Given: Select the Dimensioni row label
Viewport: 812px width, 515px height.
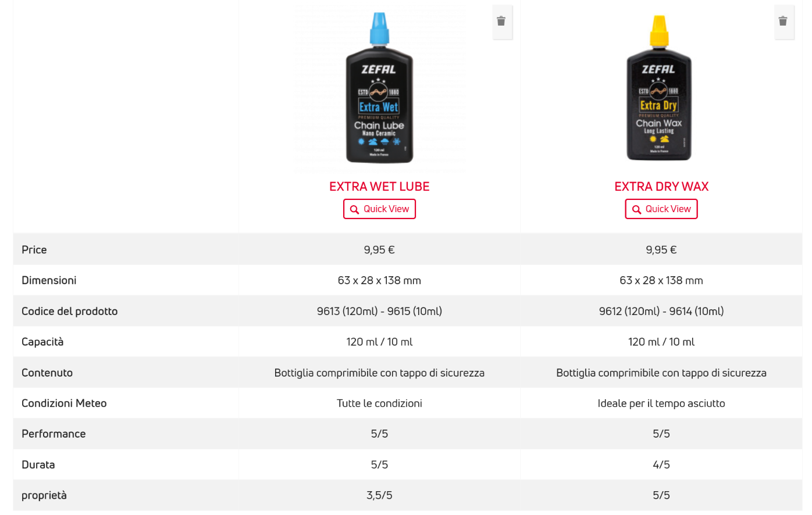Looking at the screenshot, I should (49, 281).
